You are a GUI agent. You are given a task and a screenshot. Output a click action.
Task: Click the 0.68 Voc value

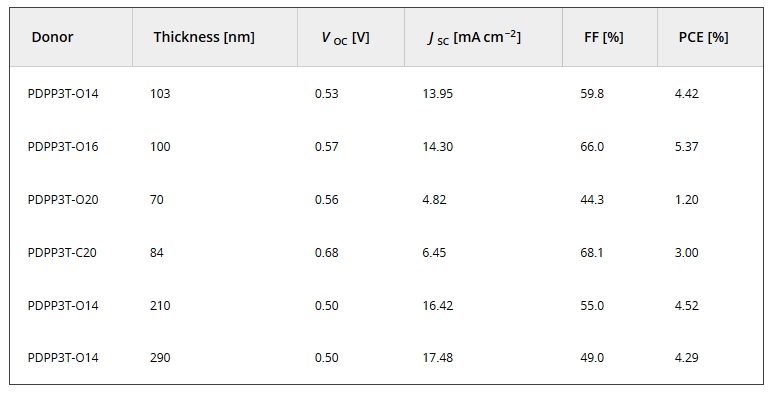(327, 253)
